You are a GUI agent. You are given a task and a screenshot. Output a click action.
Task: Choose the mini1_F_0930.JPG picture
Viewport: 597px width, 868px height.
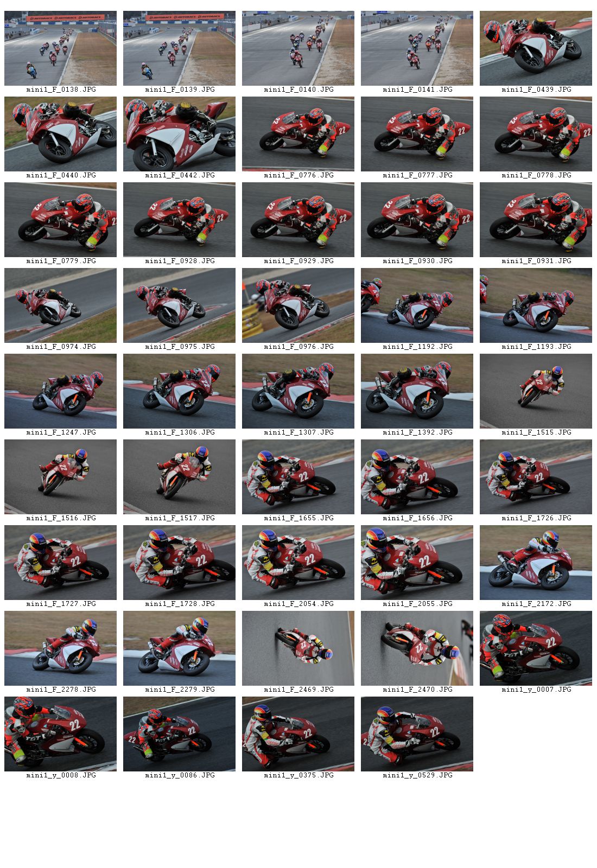click(417, 220)
